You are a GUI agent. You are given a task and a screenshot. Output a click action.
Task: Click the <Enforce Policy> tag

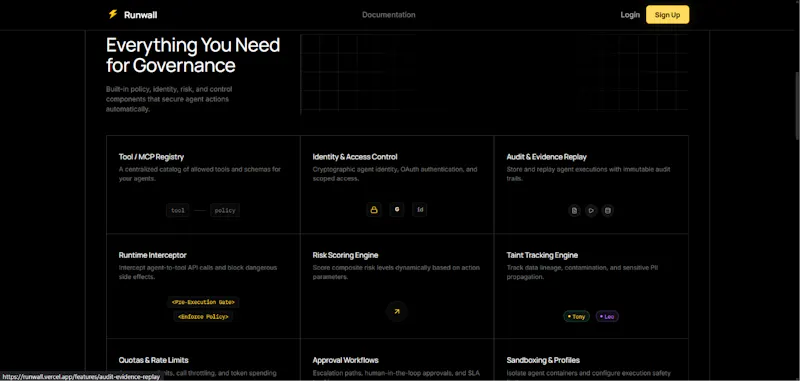point(203,317)
